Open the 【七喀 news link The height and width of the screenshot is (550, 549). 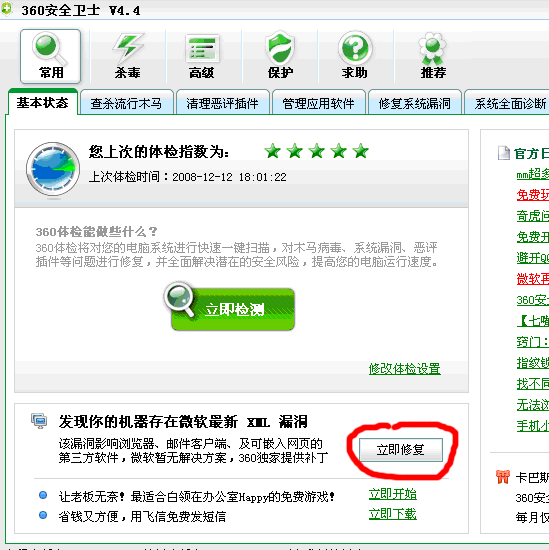[533, 321]
